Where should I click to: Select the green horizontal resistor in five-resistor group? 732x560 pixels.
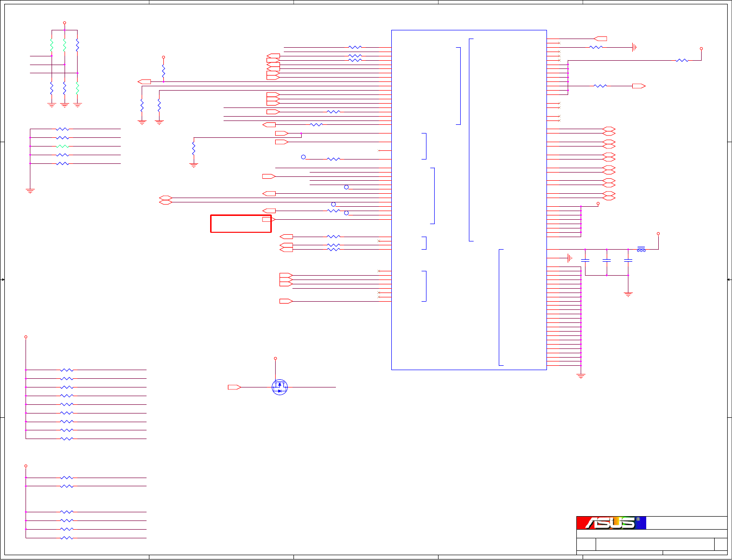click(63, 146)
